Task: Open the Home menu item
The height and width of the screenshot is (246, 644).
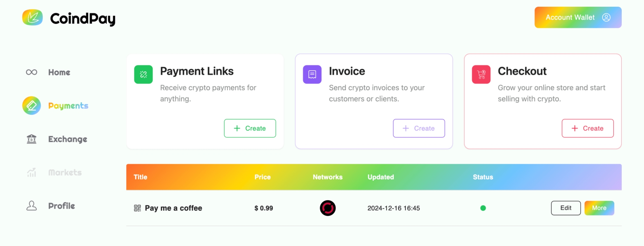Action: point(59,72)
